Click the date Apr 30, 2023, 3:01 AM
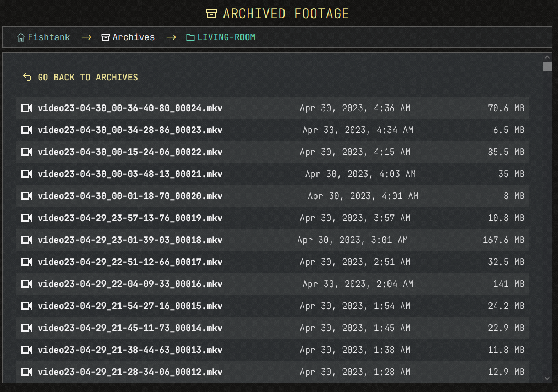This screenshot has width=558, height=392. [x=352, y=240]
